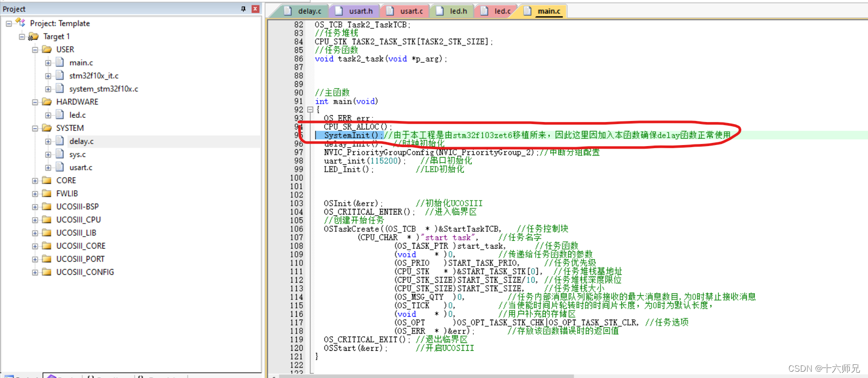Expand the FWLIB folder

coord(35,194)
